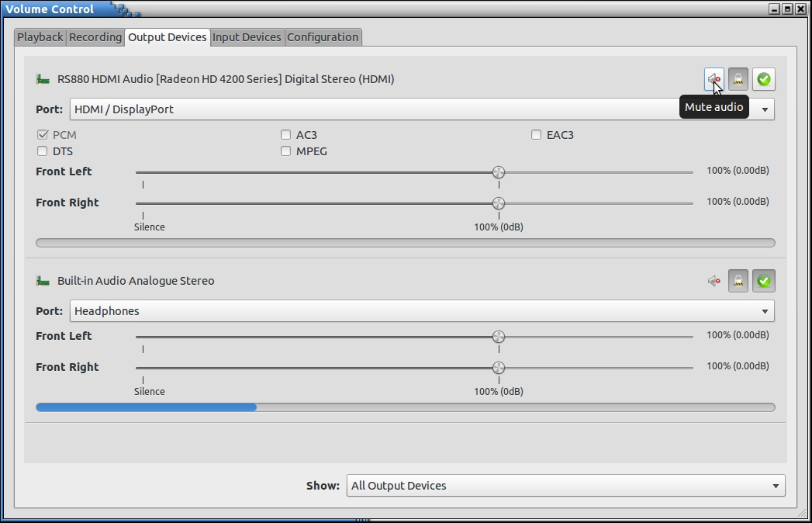
Task: Click the Built-in Audio sound card icon
Action: [43, 281]
